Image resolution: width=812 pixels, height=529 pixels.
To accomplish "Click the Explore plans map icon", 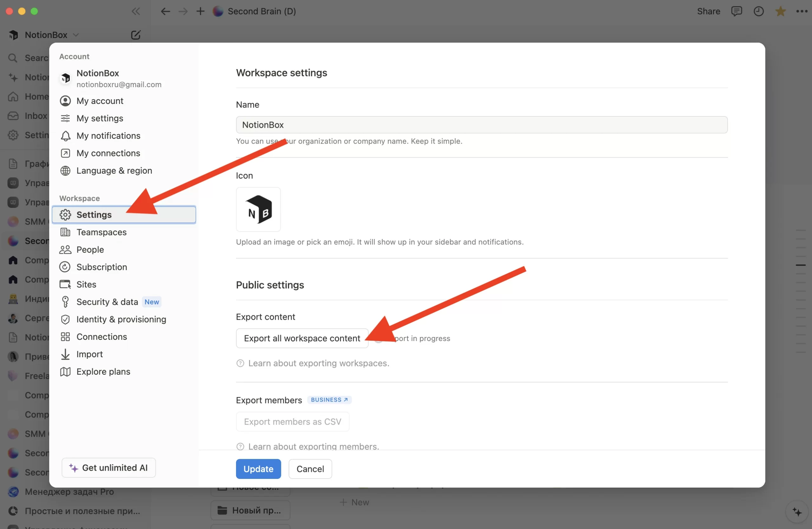I will [65, 371].
